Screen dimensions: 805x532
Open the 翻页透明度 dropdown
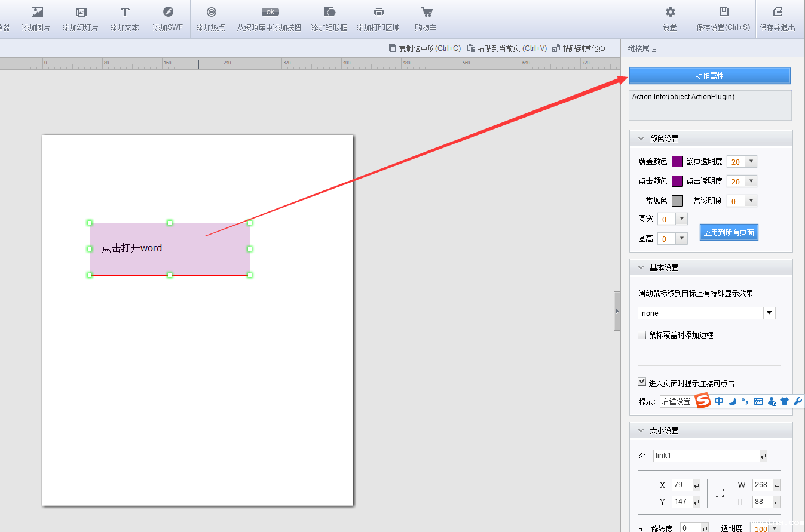pos(751,162)
